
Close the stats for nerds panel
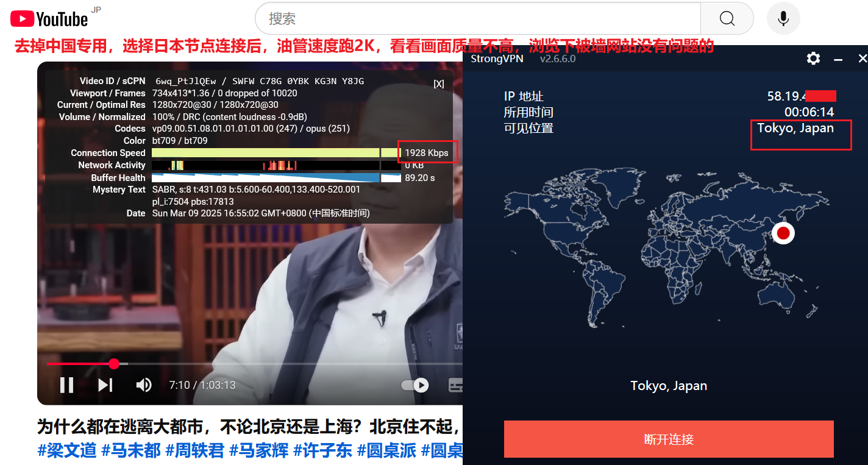coord(439,84)
